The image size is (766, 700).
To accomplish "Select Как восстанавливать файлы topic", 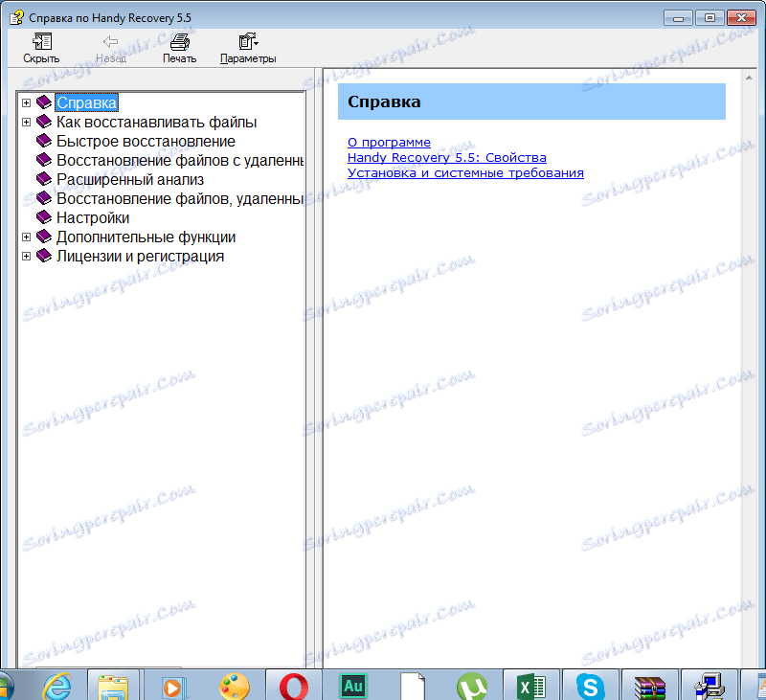I will tap(156, 122).
